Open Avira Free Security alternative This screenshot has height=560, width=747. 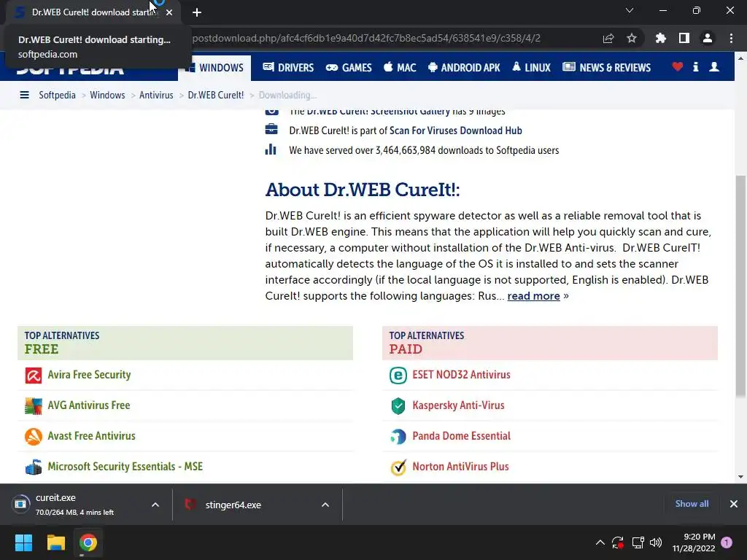[89, 375]
